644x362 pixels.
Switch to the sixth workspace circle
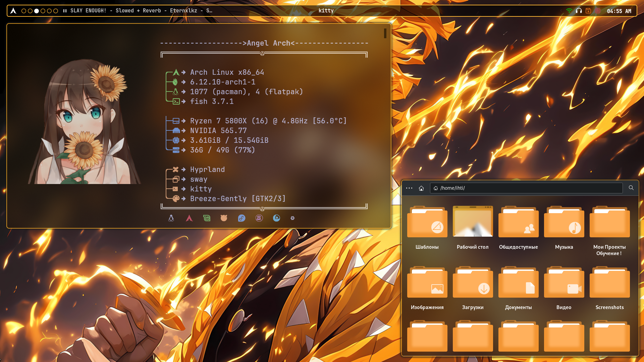click(x=56, y=11)
